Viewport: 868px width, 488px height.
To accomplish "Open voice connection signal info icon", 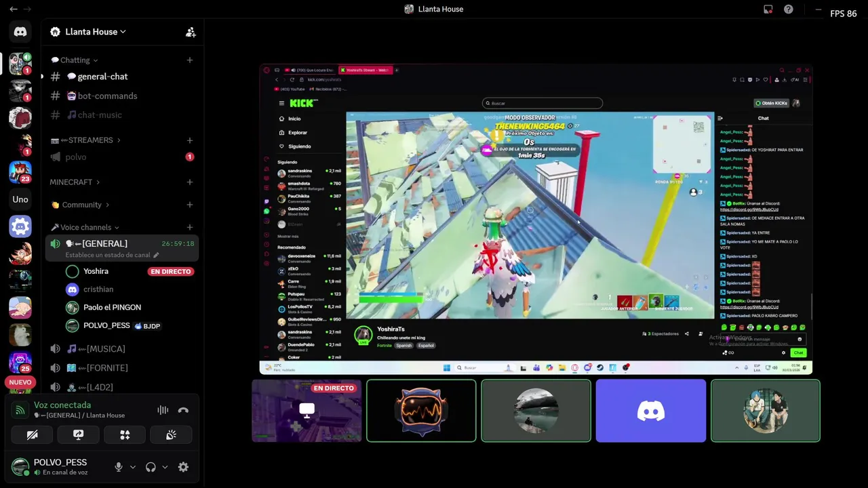I will tap(20, 410).
